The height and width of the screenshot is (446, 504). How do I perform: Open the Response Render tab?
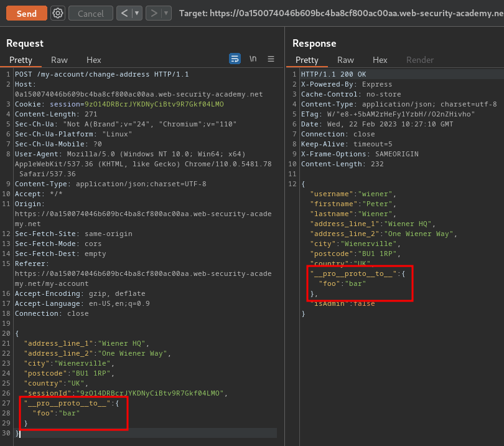click(x=420, y=60)
